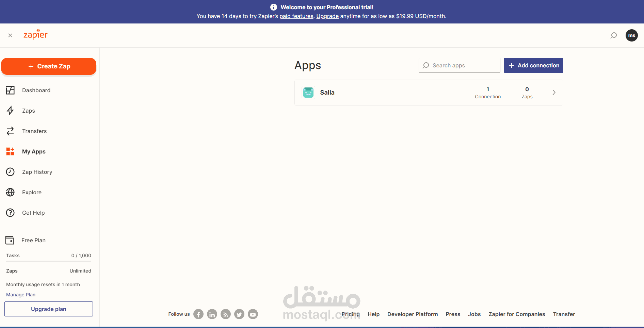Click the Salla app name
Image resolution: width=644 pixels, height=328 pixels.
(x=327, y=93)
